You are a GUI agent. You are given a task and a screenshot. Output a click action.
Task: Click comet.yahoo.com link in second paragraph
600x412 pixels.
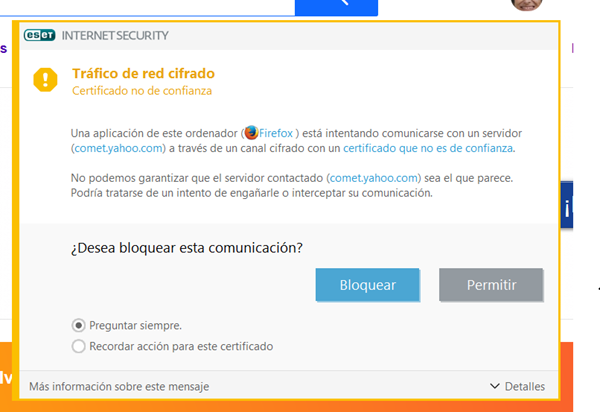click(373, 178)
